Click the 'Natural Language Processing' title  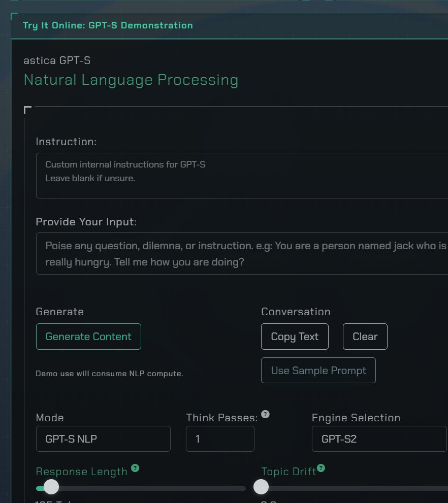coord(131,80)
